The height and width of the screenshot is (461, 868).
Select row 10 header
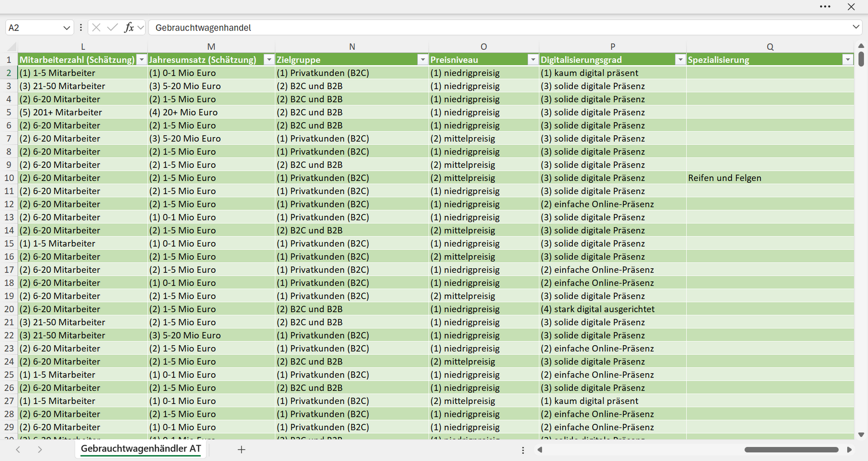tap(9, 178)
